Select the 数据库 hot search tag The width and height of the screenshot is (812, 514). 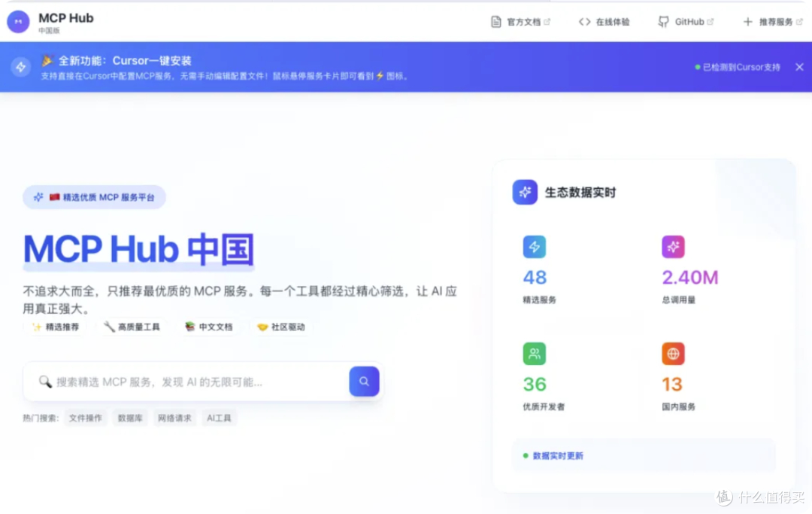129,418
